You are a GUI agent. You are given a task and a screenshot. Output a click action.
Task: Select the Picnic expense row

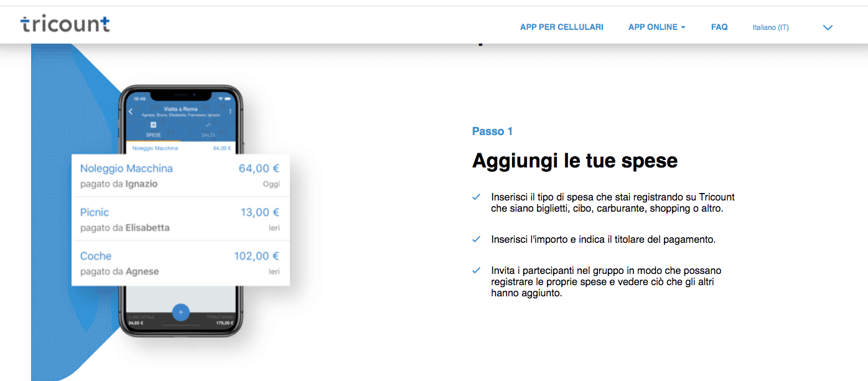pos(180,219)
